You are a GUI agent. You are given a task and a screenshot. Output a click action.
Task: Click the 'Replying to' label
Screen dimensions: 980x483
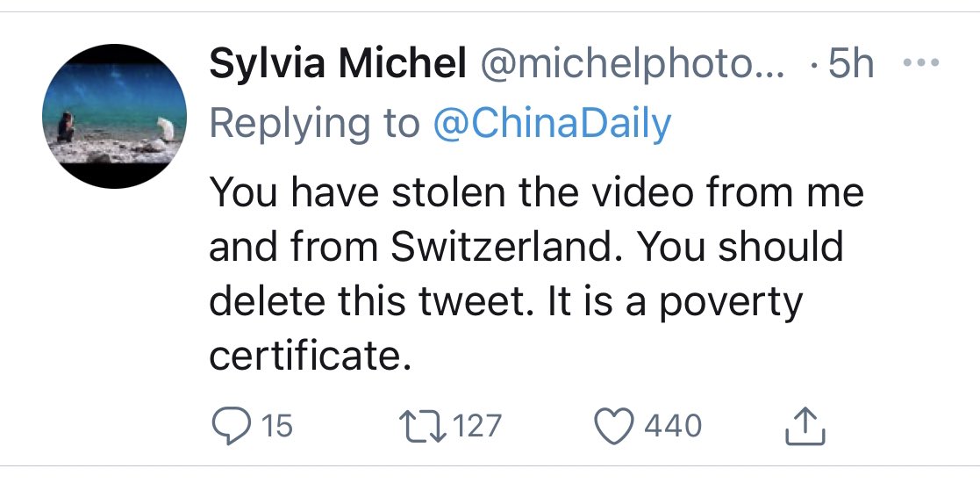point(315,123)
